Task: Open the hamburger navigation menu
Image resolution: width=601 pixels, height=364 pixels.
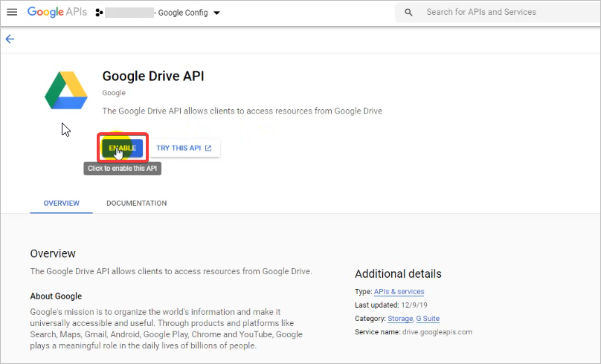Action: 12,13
